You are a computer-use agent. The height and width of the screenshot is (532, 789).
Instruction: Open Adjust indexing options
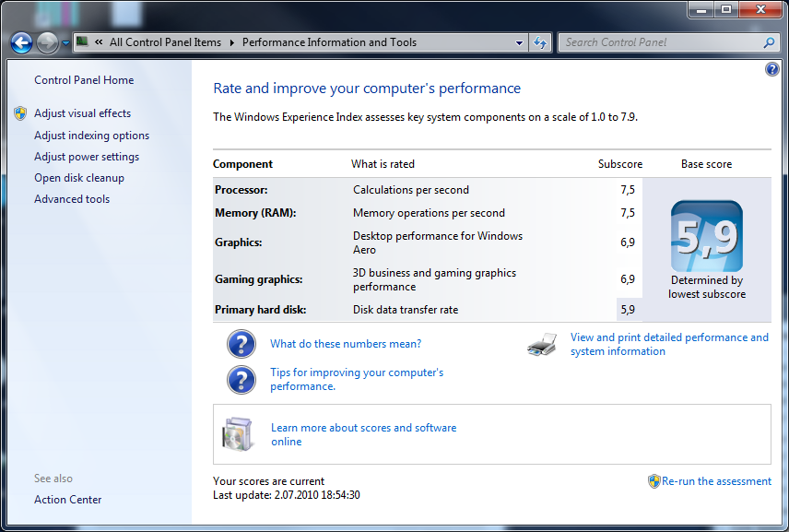click(91, 136)
